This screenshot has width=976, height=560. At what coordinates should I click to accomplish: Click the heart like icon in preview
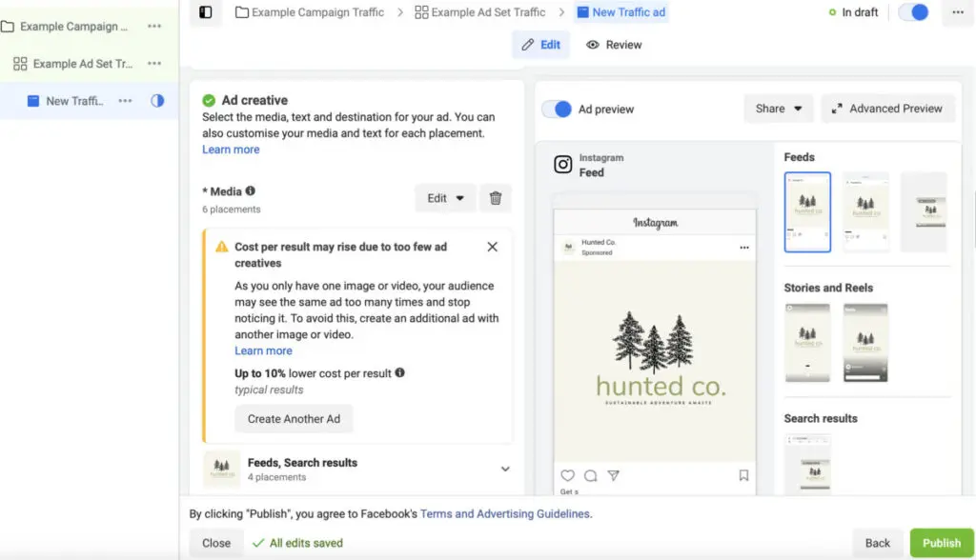[x=568, y=475]
